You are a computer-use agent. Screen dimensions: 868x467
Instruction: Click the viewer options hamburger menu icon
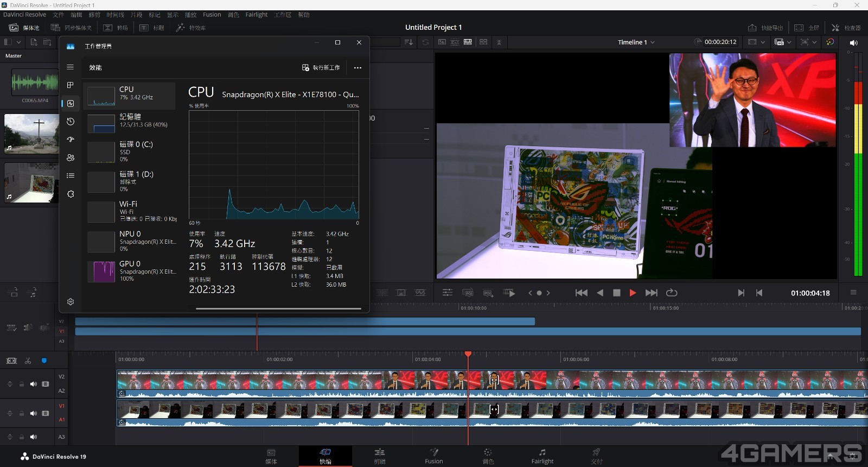853,292
